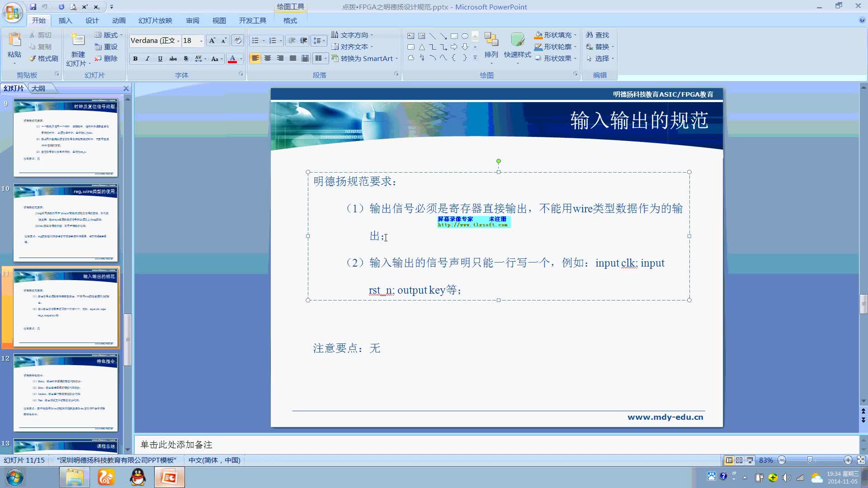868x488 pixels.
Task: Insert a new slide (新建幻灯片)
Action: pyautogui.click(x=78, y=50)
